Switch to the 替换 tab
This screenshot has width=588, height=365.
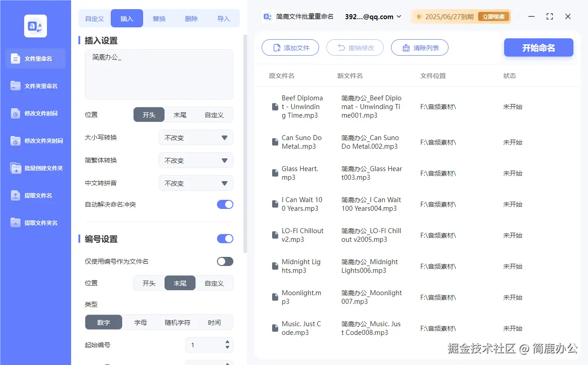coord(159,18)
